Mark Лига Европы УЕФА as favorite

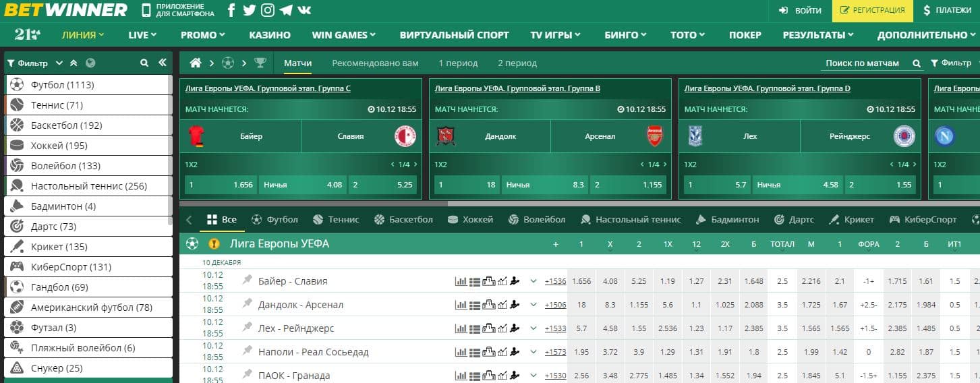[214, 244]
